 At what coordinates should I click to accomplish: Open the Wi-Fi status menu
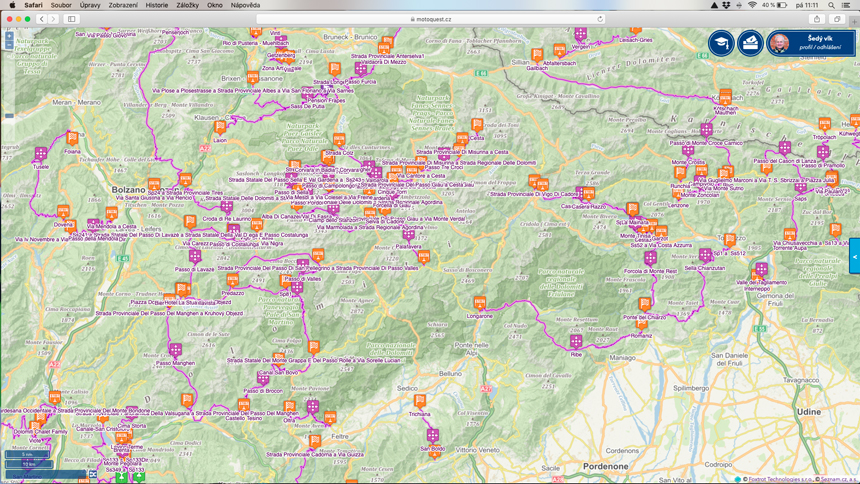point(752,5)
